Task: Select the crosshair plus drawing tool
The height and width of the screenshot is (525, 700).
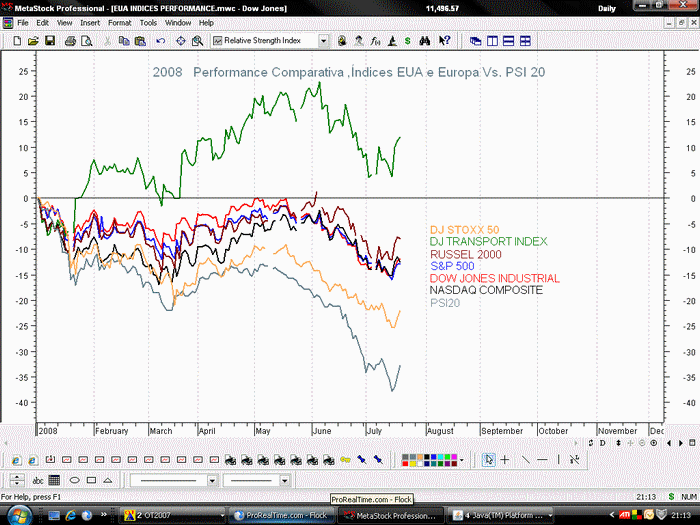Action: (505, 459)
